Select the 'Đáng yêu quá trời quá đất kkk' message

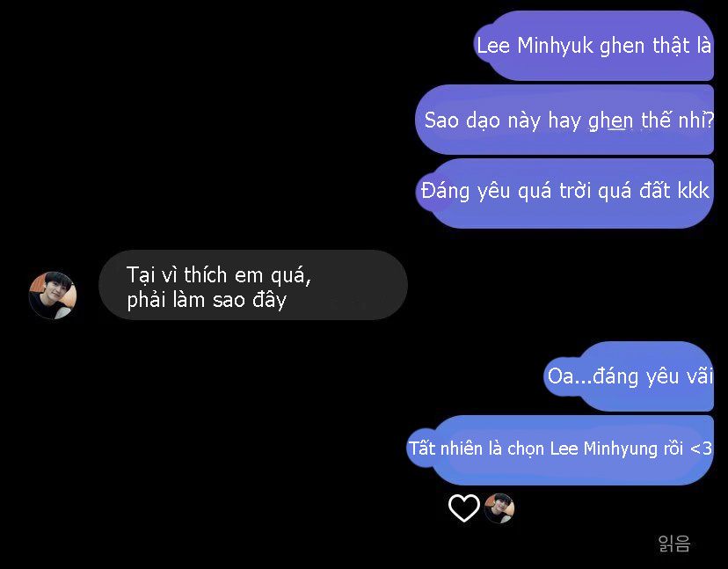point(564,193)
